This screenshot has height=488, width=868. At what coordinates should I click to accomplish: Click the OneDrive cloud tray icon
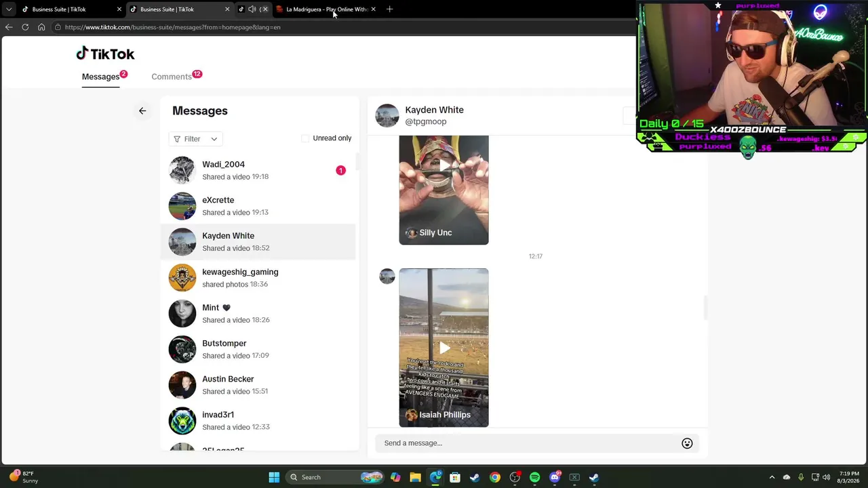(787, 477)
